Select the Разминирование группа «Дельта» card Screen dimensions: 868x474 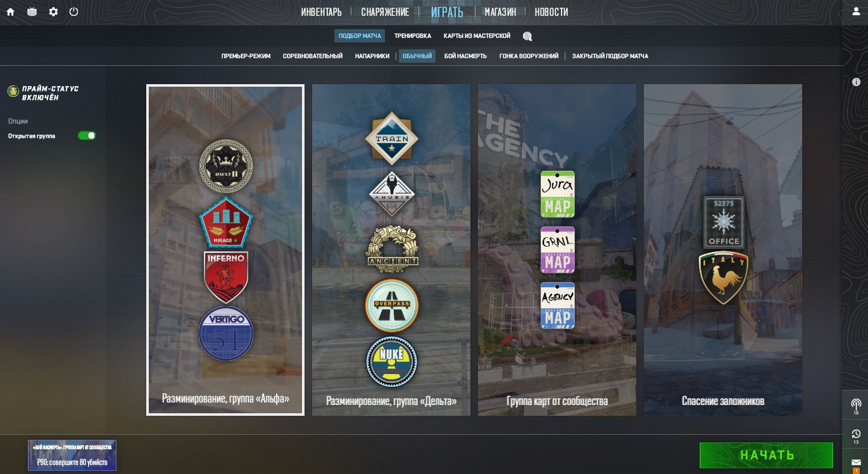coord(391,250)
